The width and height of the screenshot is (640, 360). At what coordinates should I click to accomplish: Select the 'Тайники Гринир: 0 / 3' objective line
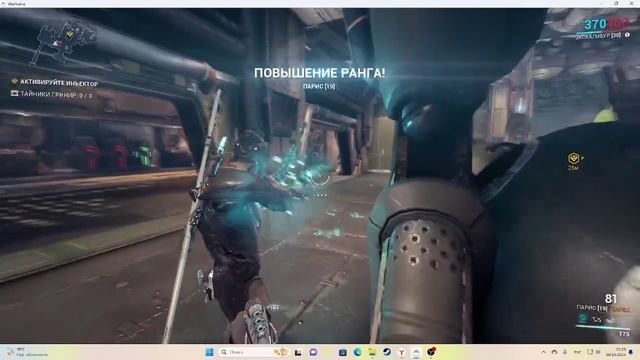tap(56, 95)
